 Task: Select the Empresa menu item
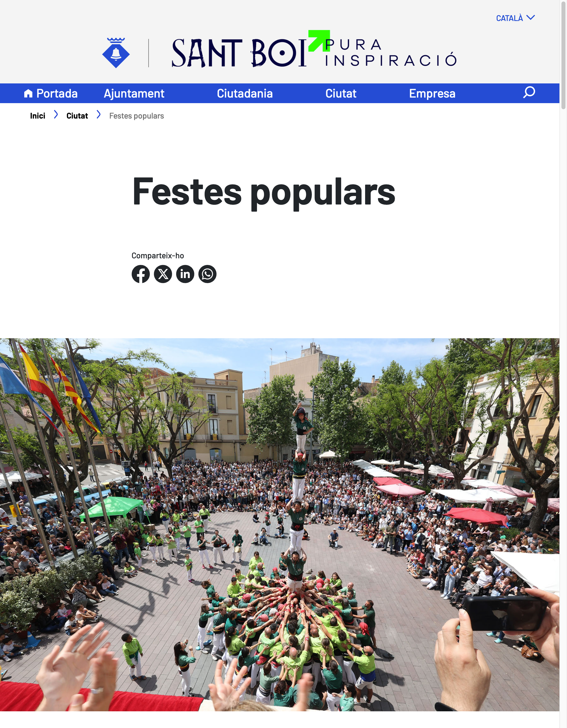pos(432,94)
